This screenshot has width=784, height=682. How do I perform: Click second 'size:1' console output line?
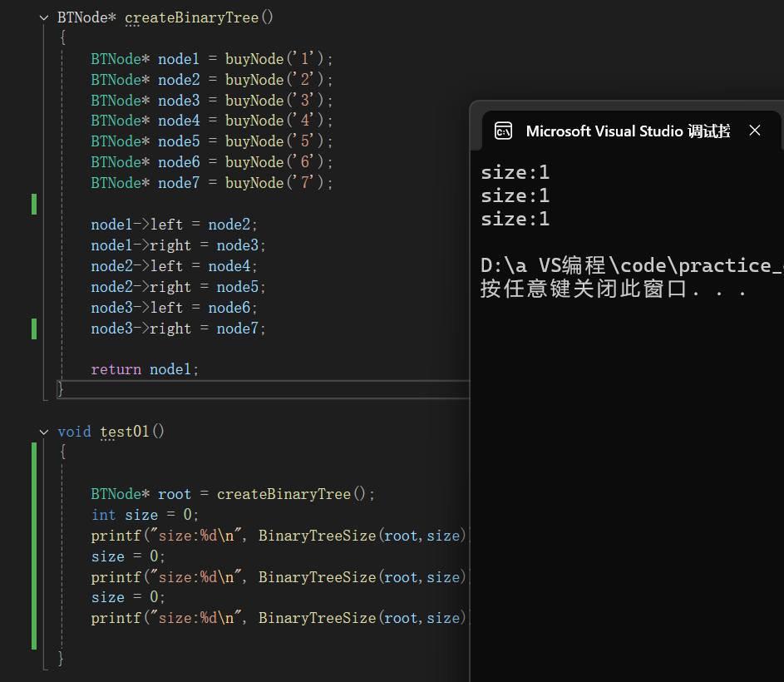[515, 195]
